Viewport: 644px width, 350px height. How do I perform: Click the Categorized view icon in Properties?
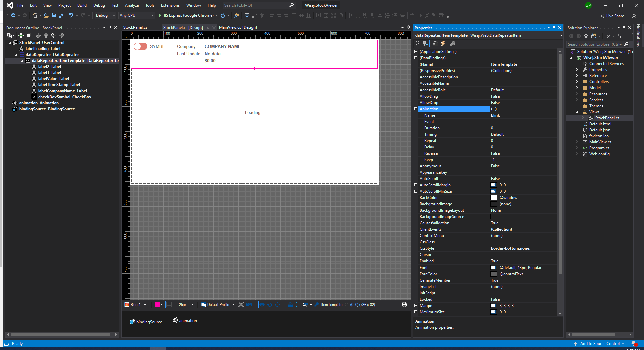(x=418, y=44)
